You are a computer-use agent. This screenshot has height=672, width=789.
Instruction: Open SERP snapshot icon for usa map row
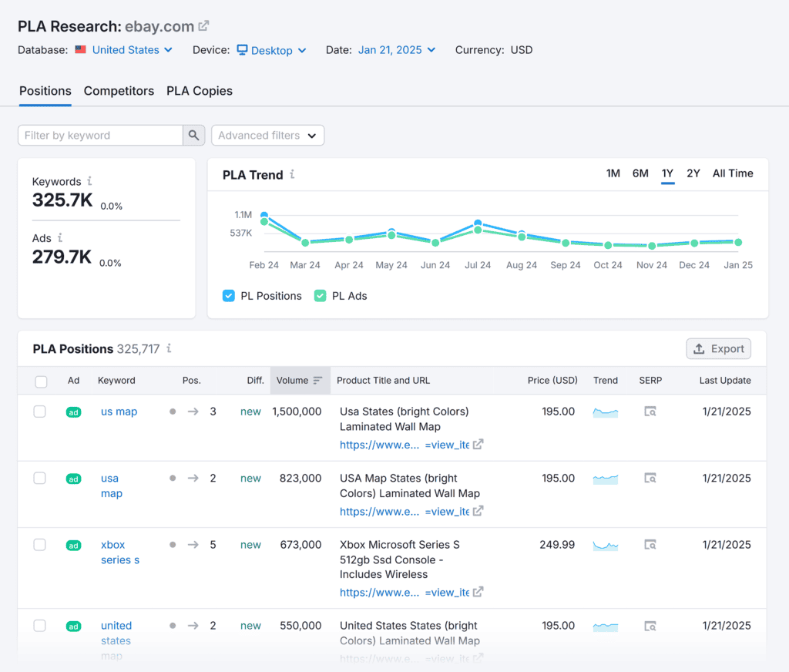click(x=650, y=479)
